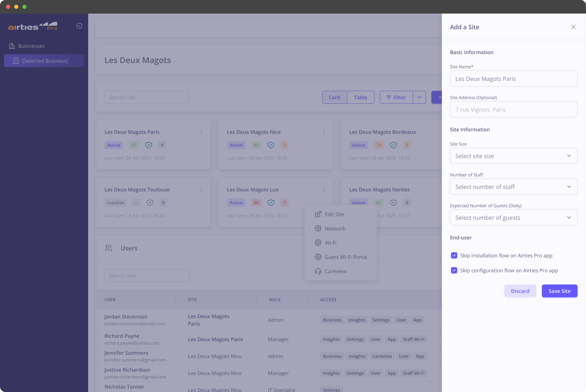Click the Search user field

tap(147, 275)
